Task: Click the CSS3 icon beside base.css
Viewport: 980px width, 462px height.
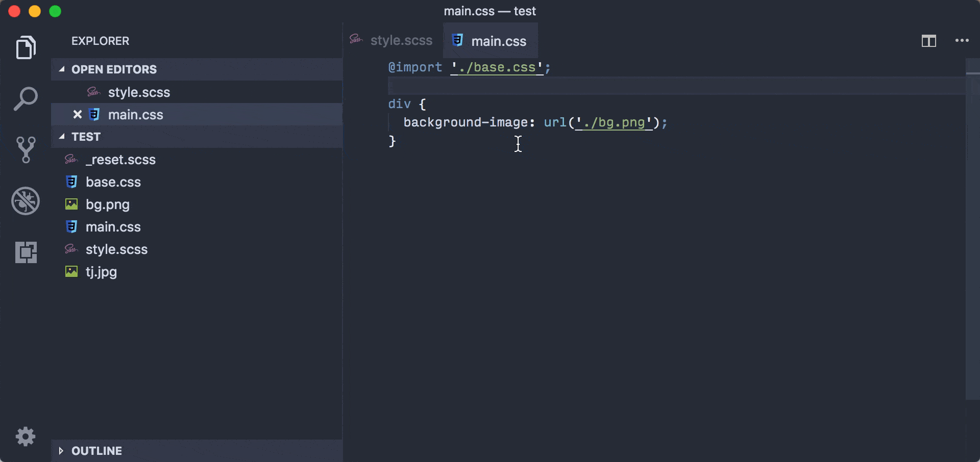Action: click(71, 182)
